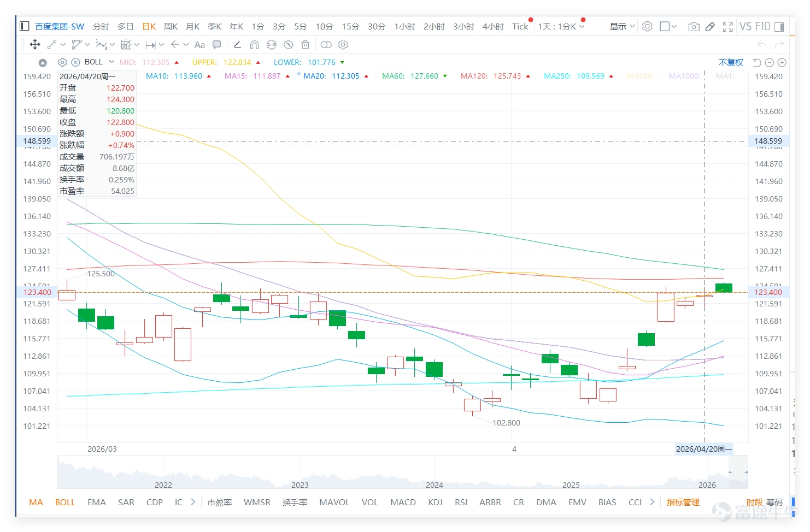Click the 不复权 adjustment link
Screen dimensions: 810x532
pyautogui.click(x=731, y=62)
